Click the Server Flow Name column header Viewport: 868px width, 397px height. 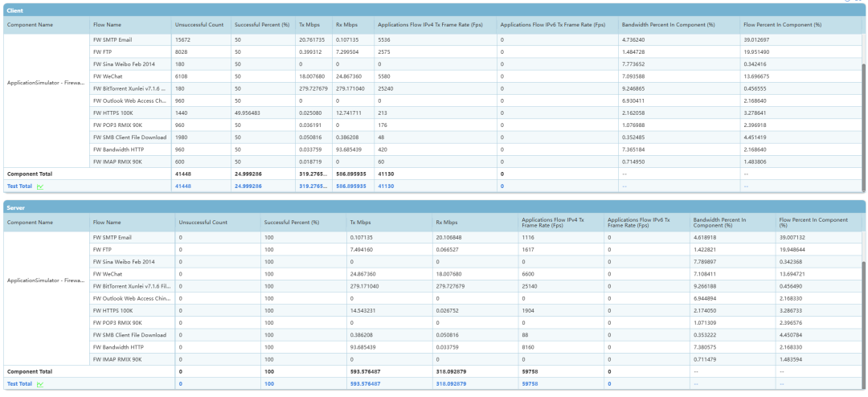pyautogui.click(x=107, y=222)
